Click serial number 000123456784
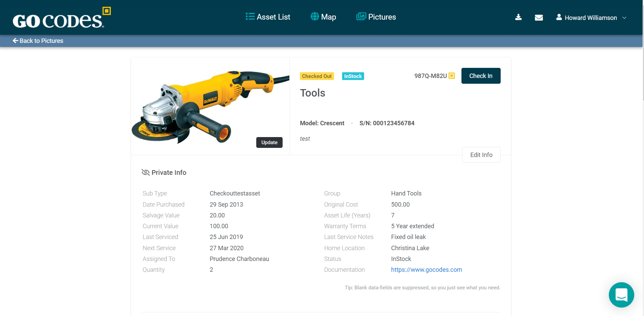Image resolution: width=644 pixels, height=316 pixels. point(393,123)
